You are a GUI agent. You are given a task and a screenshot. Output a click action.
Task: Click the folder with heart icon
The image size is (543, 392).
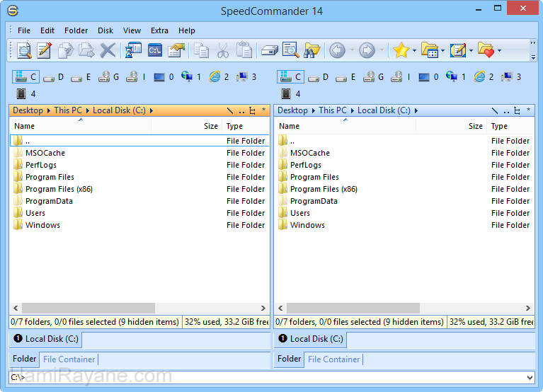[x=486, y=50]
